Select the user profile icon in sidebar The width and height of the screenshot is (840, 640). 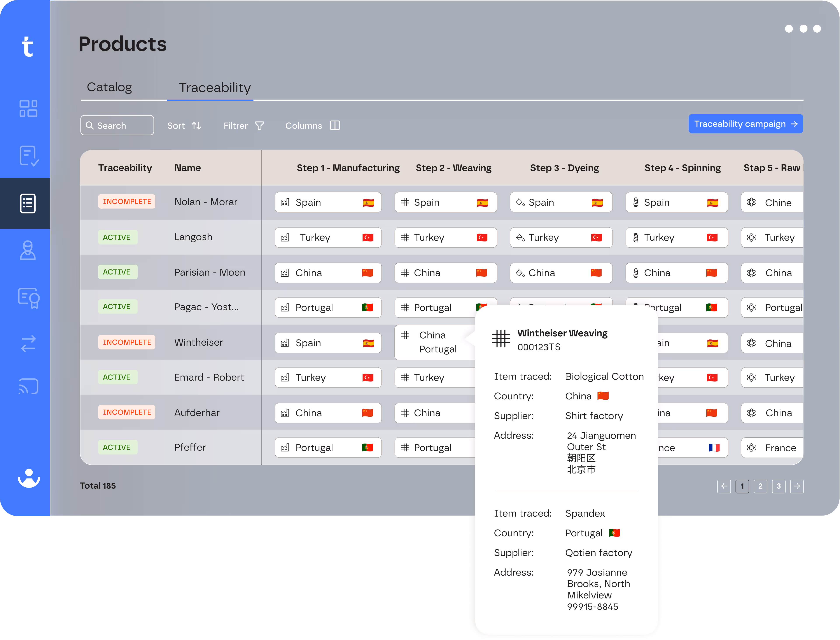[28, 251]
